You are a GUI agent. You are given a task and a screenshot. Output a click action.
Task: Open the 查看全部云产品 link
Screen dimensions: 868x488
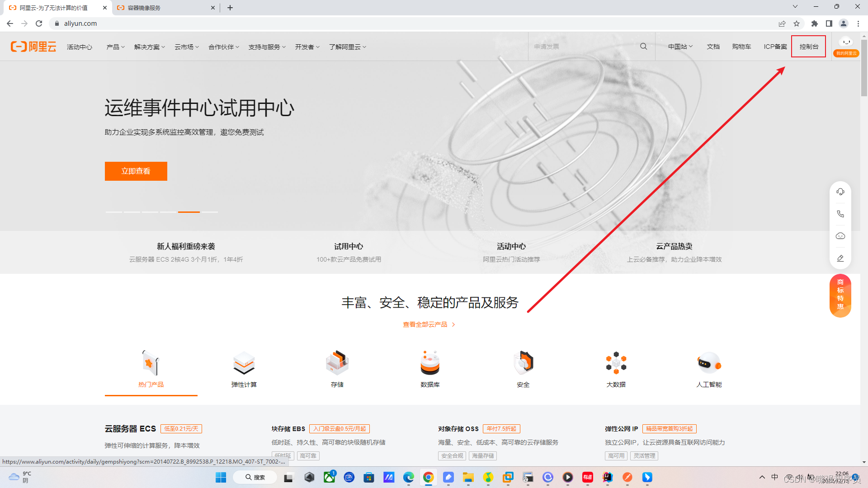(x=429, y=324)
